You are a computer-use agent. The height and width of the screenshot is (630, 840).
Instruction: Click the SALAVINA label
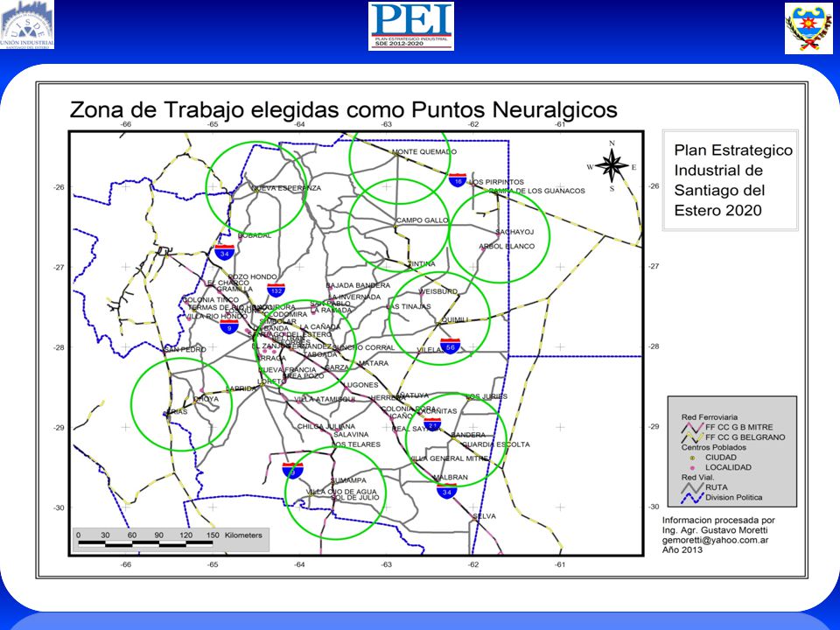tap(351, 435)
